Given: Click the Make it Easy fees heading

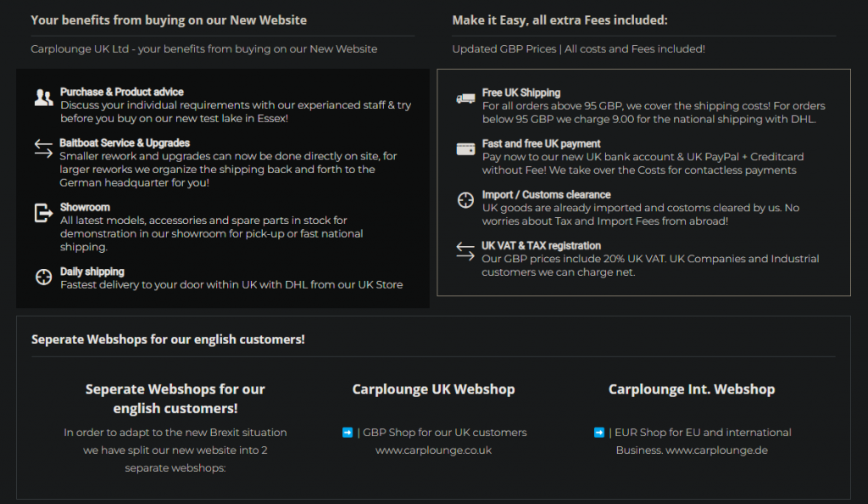Looking at the screenshot, I should pos(559,20).
